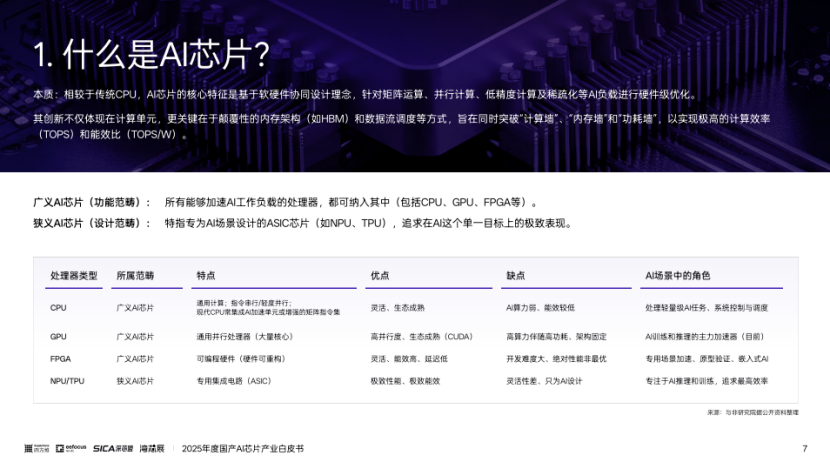
Task: Click the 湾芯展 logo in the footer
Action: [x=152, y=448]
